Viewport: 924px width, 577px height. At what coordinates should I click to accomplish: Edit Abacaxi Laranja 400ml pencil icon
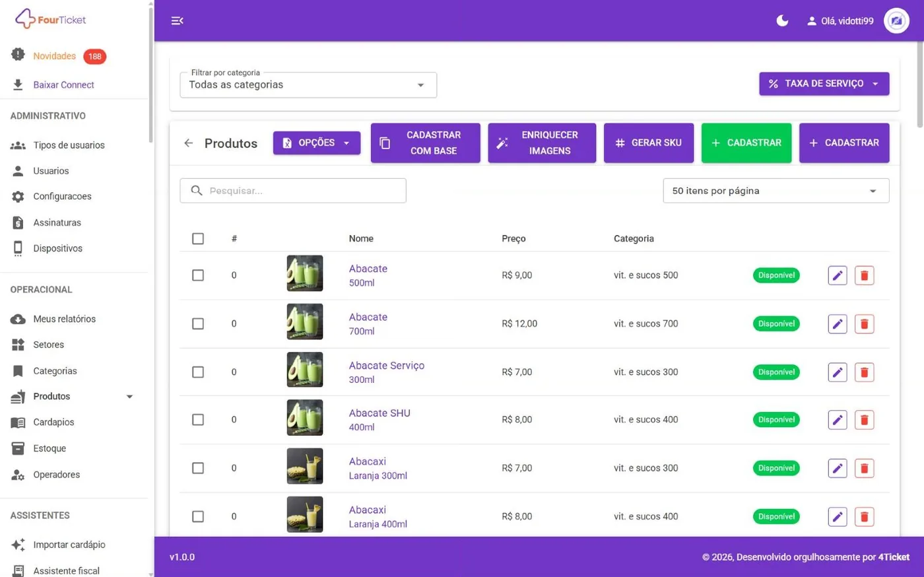pyautogui.click(x=838, y=516)
